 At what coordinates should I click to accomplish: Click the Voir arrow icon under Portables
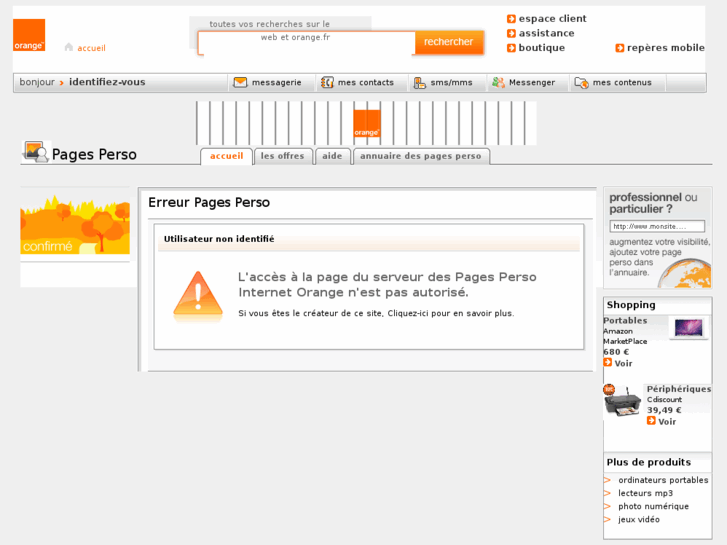click(x=607, y=363)
